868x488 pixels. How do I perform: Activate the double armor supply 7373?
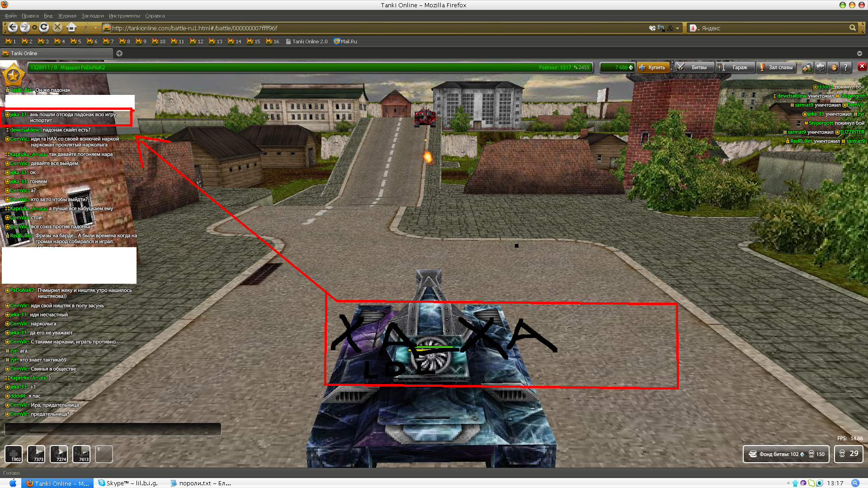pyautogui.click(x=36, y=454)
